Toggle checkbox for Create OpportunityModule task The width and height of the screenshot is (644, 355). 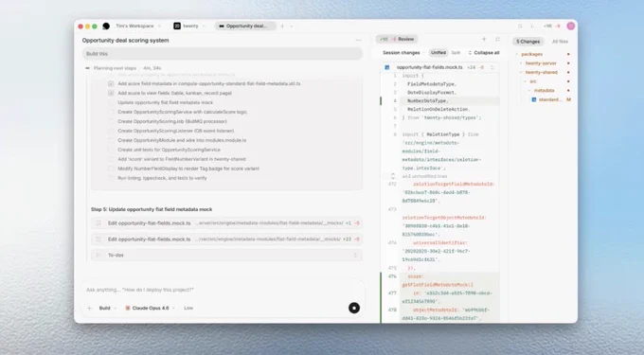(x=111, y=140)
